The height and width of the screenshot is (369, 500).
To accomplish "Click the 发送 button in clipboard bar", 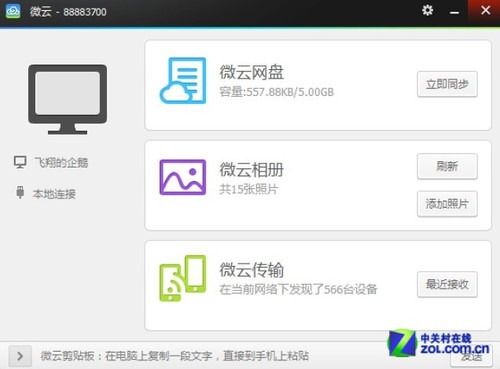I will [x=471, y=357].
